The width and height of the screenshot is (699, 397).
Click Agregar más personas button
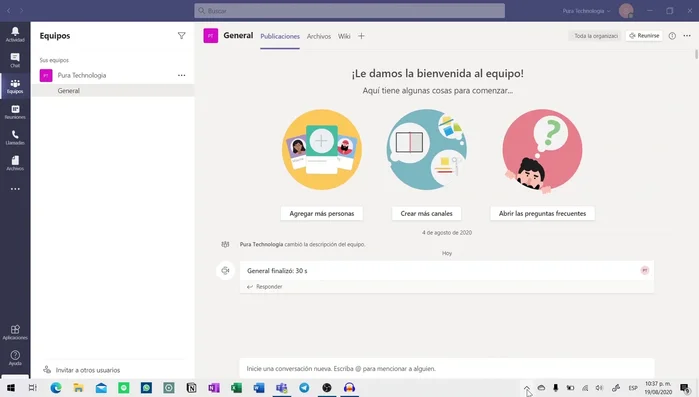pyautogui.click(x=321, y=213)
